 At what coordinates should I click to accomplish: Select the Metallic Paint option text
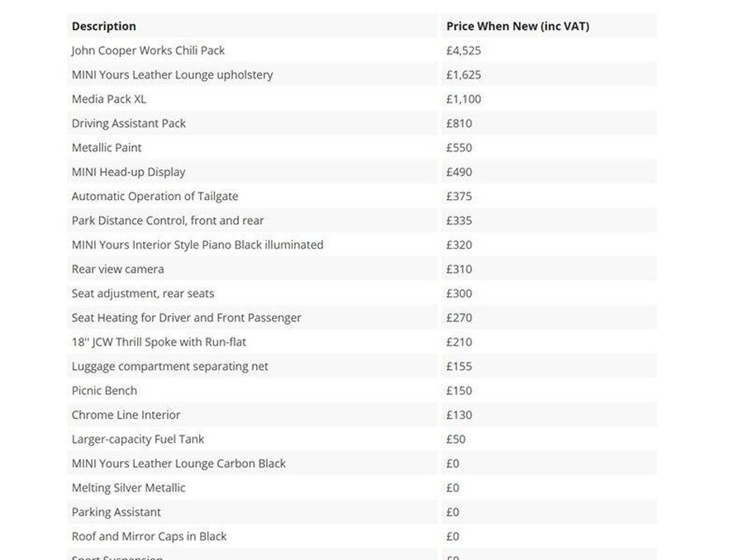pos(107,148)
